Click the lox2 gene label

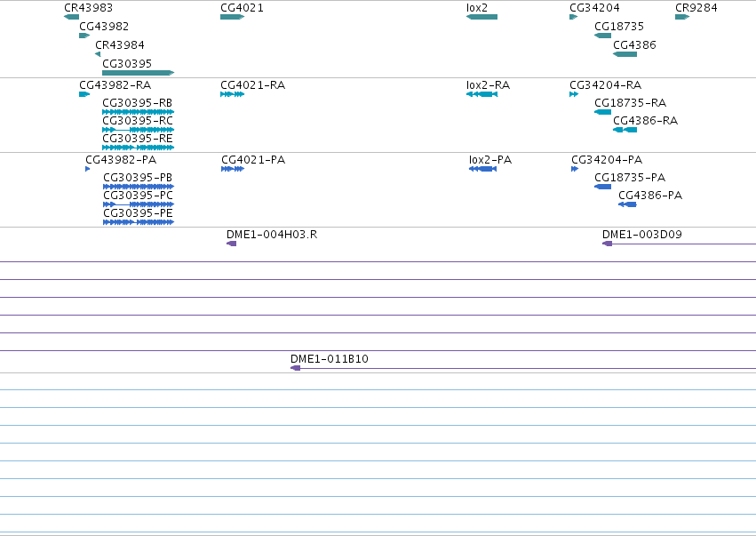pyautogui.click(x=477, y=8)
